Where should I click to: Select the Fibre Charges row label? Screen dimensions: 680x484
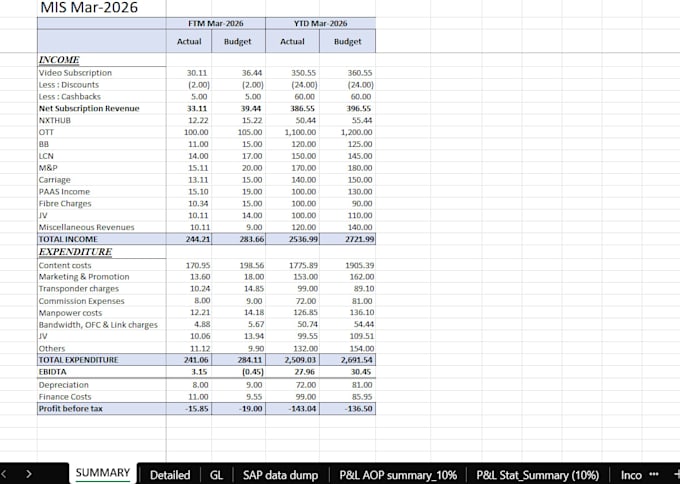pyautogui.click(x=65, y=203)
